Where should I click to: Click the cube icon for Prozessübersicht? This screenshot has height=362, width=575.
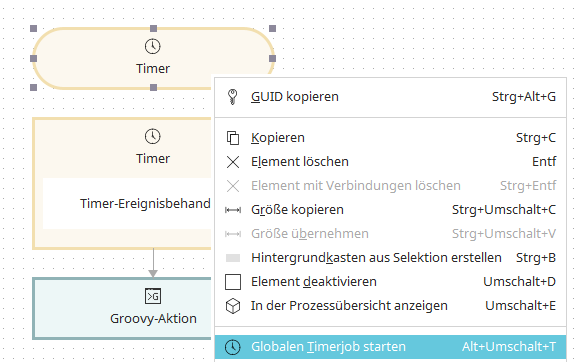(233, 306)
